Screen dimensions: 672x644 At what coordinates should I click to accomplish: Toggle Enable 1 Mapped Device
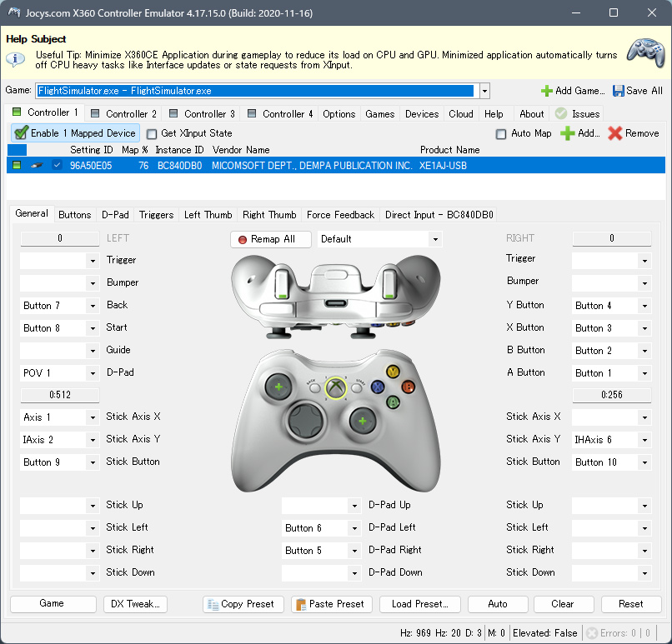click(x=75, y=133)
